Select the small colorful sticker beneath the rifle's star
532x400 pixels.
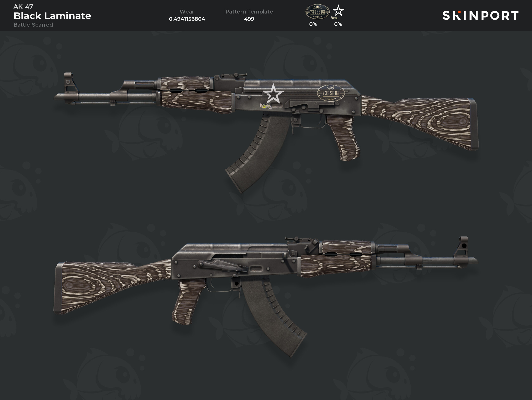coord(266,106)
